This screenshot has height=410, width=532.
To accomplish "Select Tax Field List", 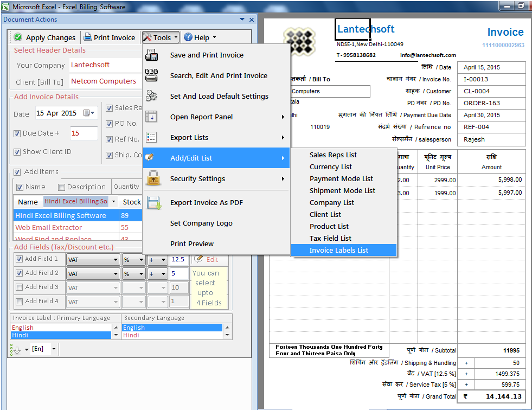I will point(344,238).
